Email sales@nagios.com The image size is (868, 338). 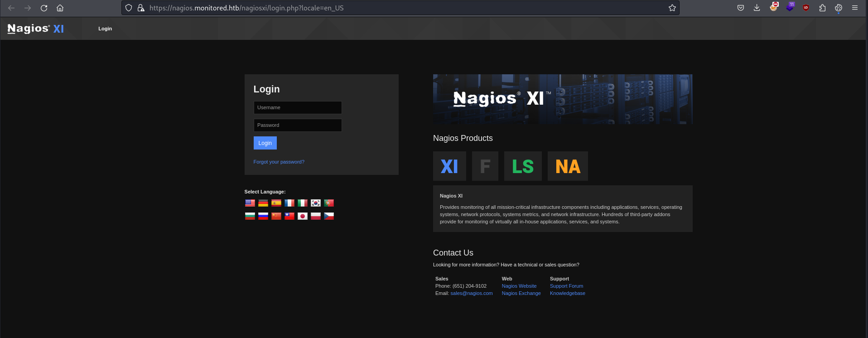tap(472, 293)
